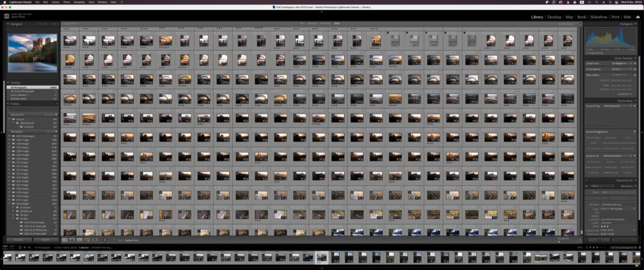This screenshot has width=644, height=270.
Task: Switch to Loupe view in the toolbar
Action: [72, 240]
